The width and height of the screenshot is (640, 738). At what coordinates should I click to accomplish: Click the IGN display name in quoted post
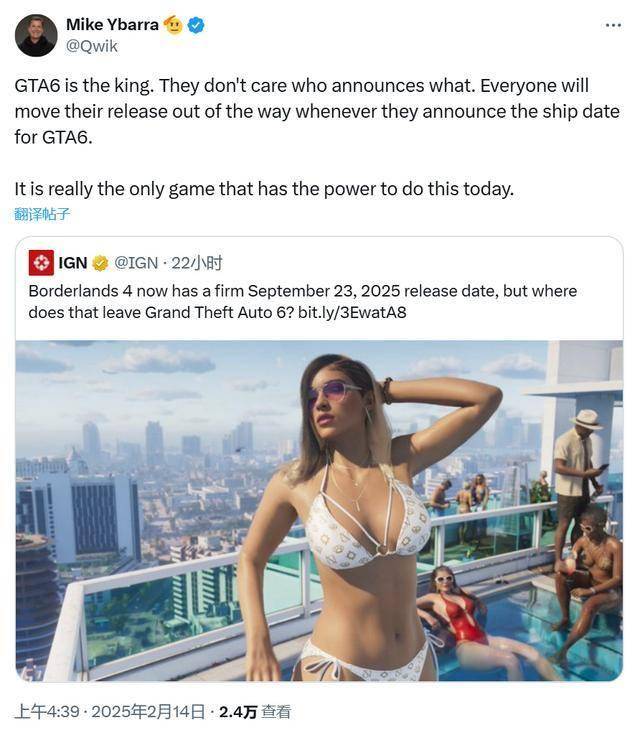point(72,263)
